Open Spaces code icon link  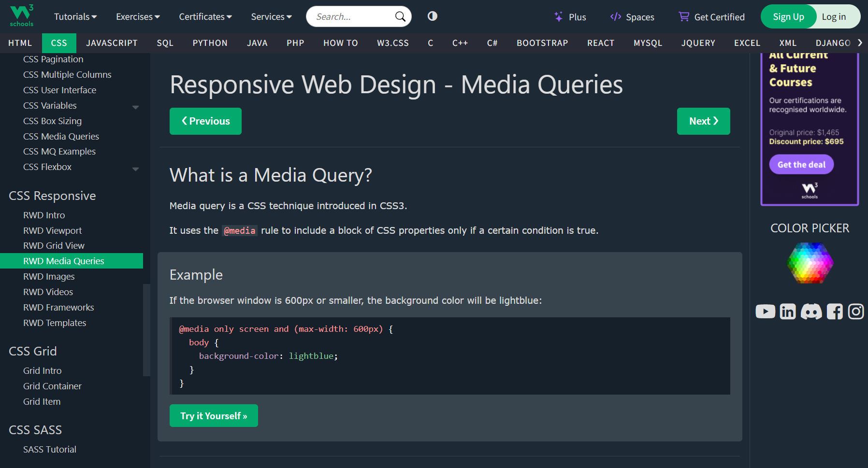tap(615, 17)
